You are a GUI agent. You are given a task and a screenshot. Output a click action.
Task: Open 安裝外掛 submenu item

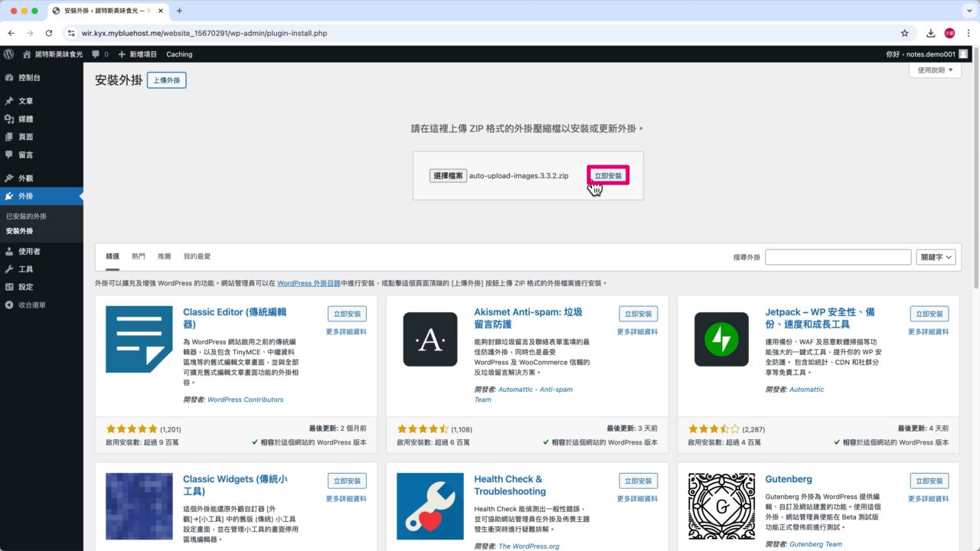[x=19, y=231]
